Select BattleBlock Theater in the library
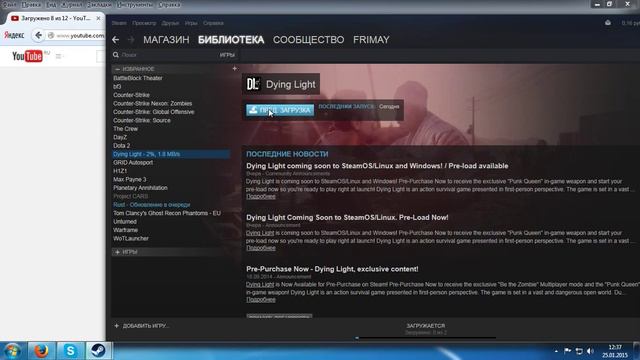The image size is (640, 360). pos(138,78)
